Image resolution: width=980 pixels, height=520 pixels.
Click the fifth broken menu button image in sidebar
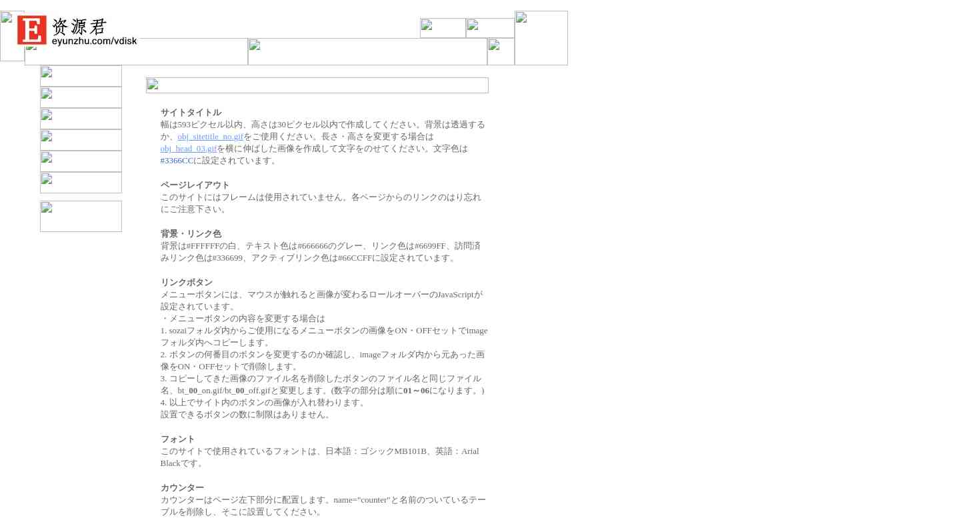click(x=81, y=161)
